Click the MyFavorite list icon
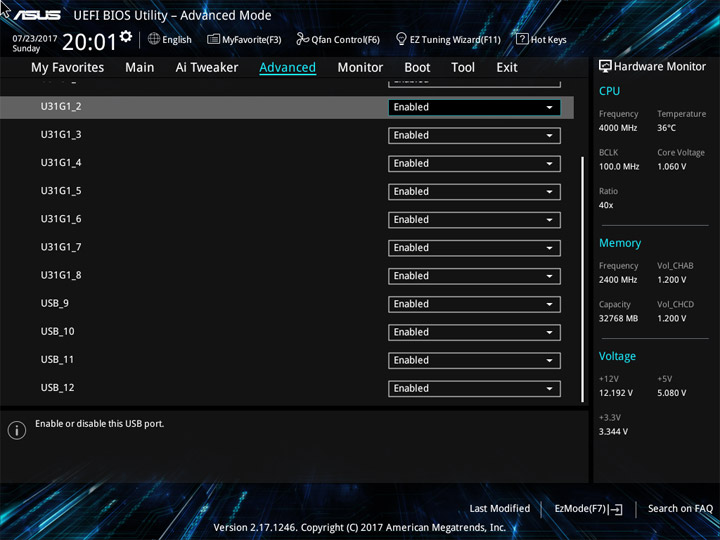Screen dimensions: 720x540 coord(213,39)
